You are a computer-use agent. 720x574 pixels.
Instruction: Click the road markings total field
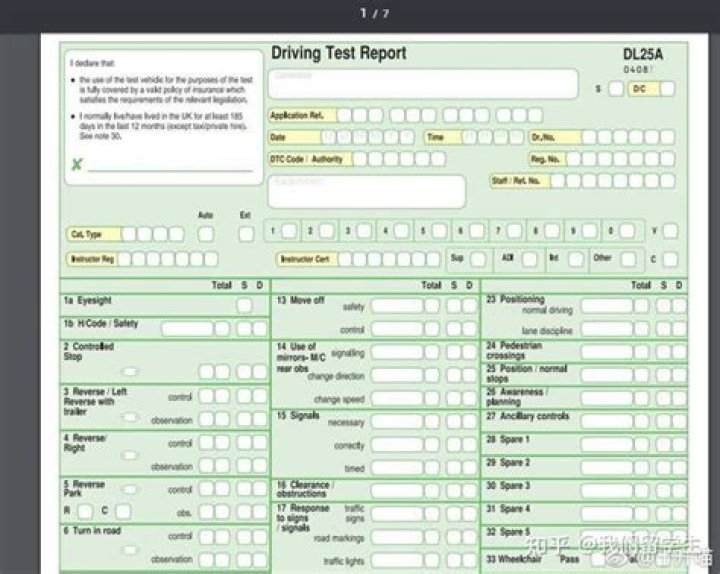[x=397, y=537]
